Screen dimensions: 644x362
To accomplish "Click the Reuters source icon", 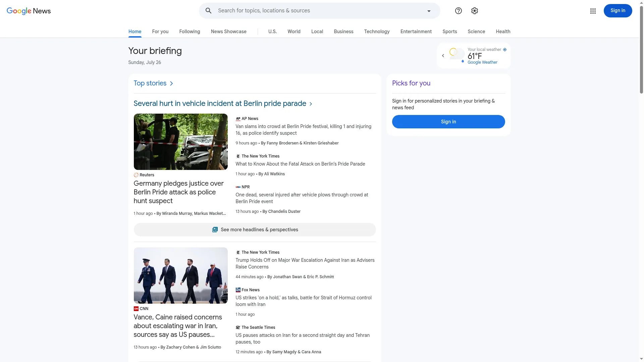I will [136, 175].
